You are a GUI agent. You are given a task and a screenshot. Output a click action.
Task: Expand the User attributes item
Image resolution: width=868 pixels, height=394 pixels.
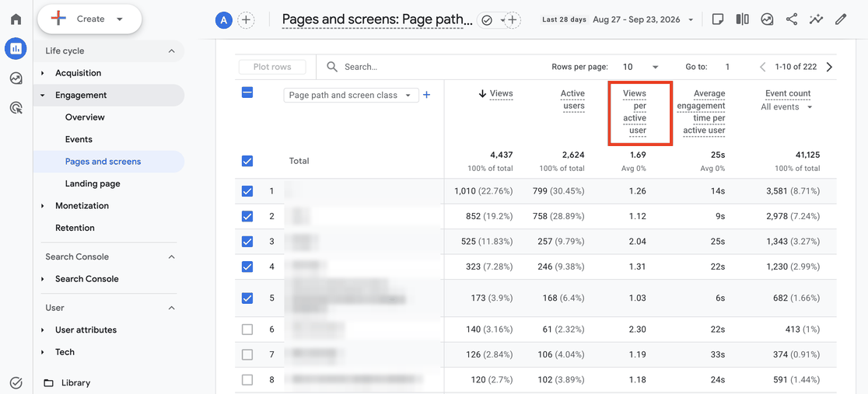click(x=43, y=329)
